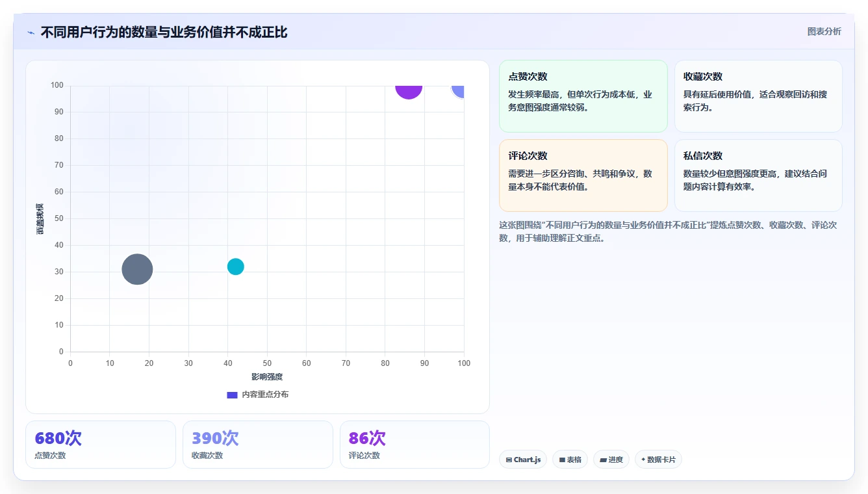Click the vertical y-axis title
Screen dimensions: 868x494
[40, 219]
